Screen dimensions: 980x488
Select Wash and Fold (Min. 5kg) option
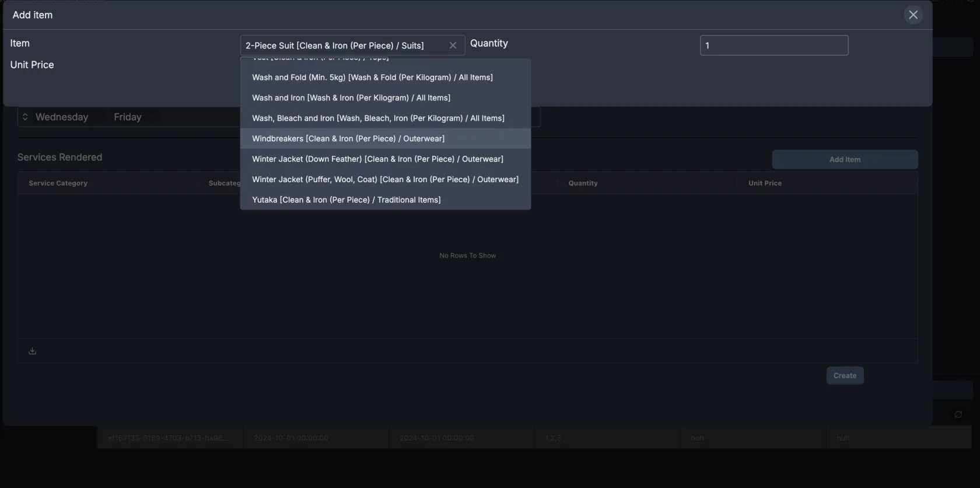pos(372,78)
